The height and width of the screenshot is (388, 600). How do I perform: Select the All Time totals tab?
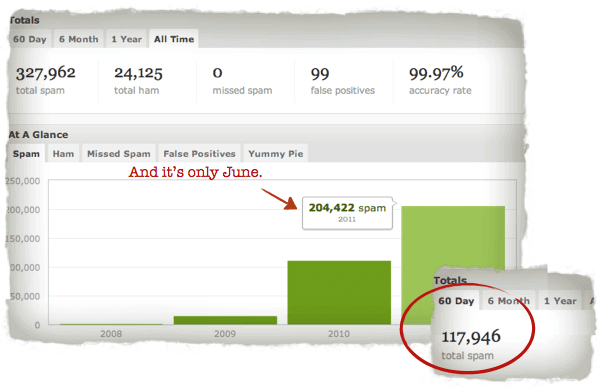point(174,39)
